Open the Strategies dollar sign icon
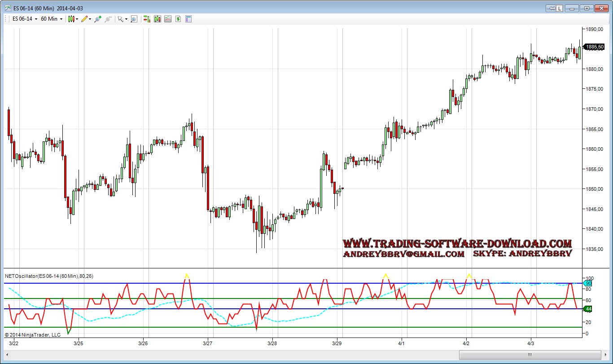The height and width of the screenshot is (364, 613). pyautogui.click(x=178, y=19)
